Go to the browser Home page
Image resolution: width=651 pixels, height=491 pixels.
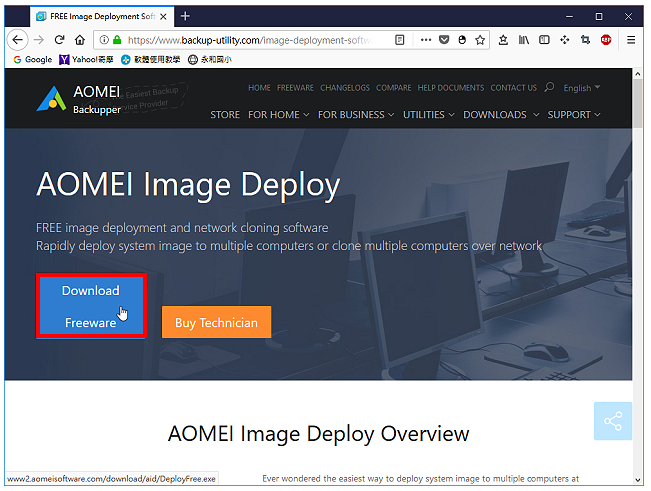pos(80,40)
